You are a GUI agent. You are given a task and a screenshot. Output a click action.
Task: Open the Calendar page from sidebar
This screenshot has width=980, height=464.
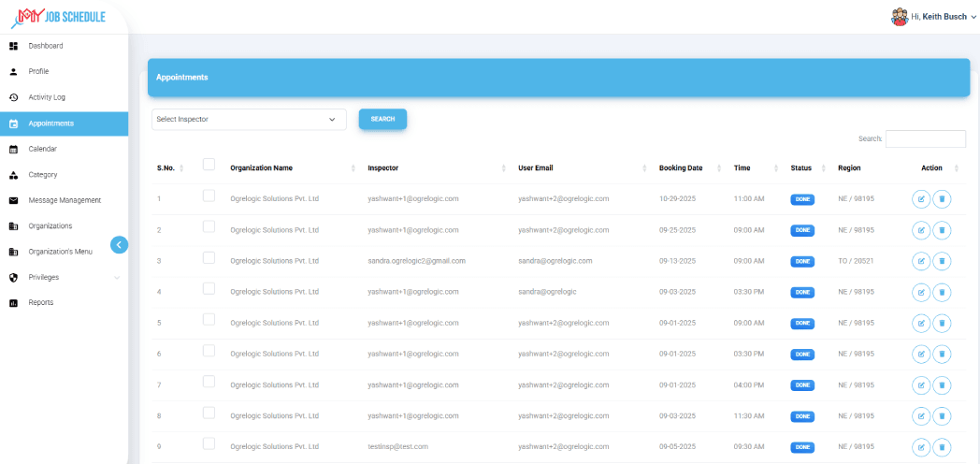point(42,149)
